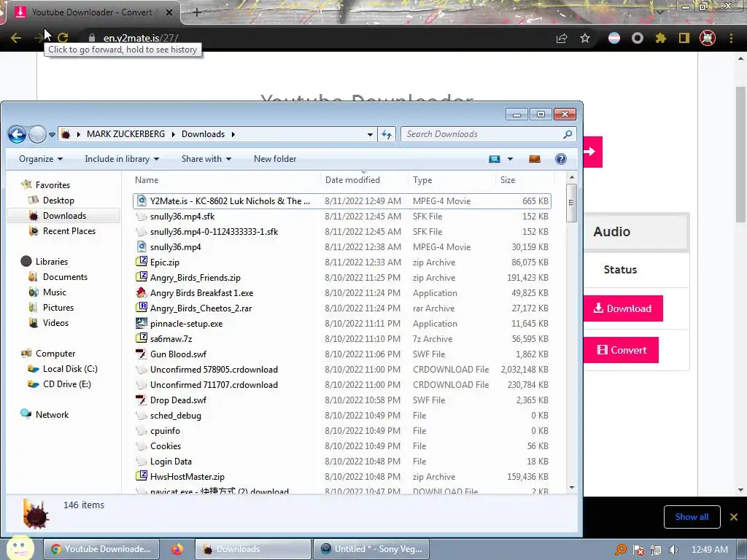Click pink Convert button on y2mate page

coord(622,350)
